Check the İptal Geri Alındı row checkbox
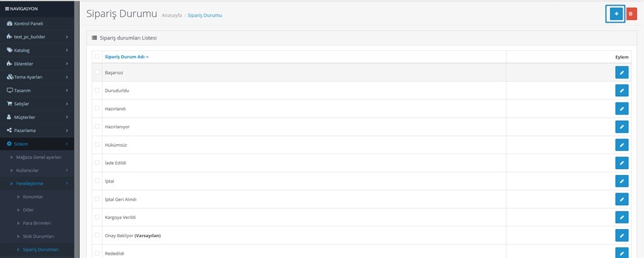This screenshot has width=644, height=258. [x=97, y=199]
